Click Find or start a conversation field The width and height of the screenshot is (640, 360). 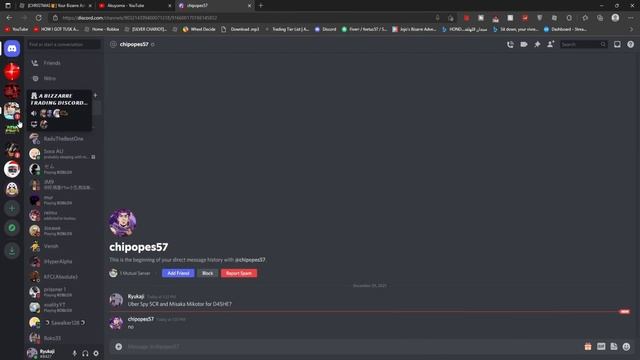64,44
